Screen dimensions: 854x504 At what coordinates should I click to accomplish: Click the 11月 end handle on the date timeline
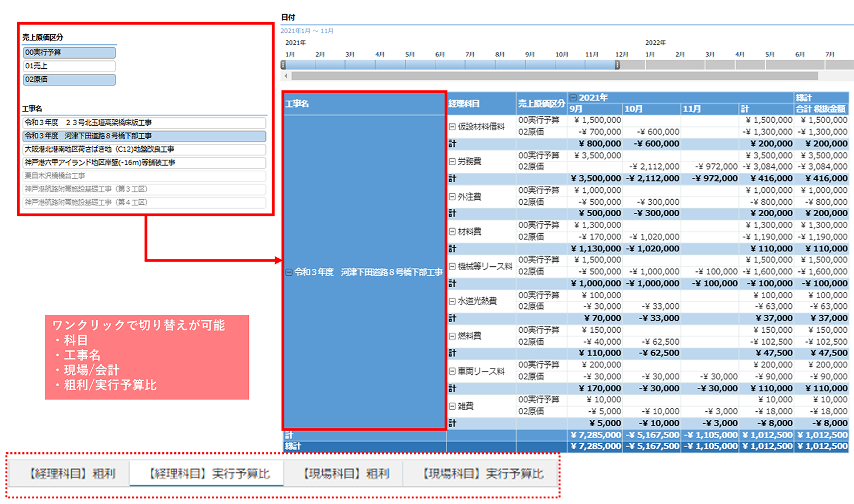pos(617,66)
